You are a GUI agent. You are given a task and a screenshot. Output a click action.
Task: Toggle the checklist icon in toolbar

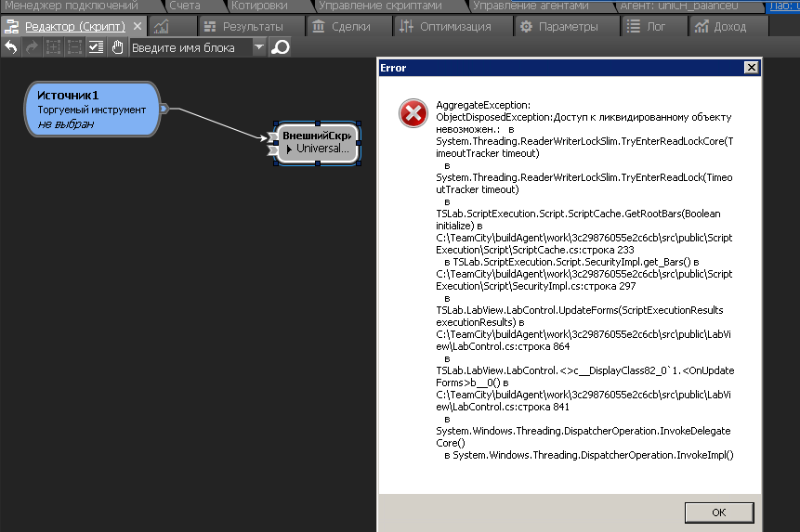96,47
